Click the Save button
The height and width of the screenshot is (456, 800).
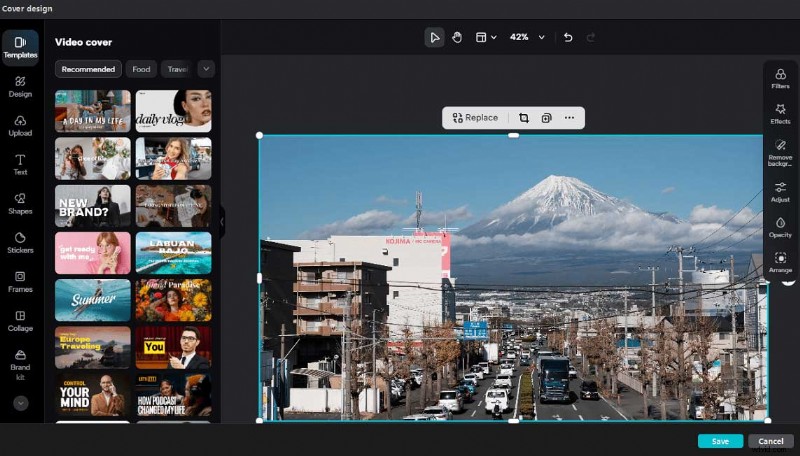[x=720, y=441]
